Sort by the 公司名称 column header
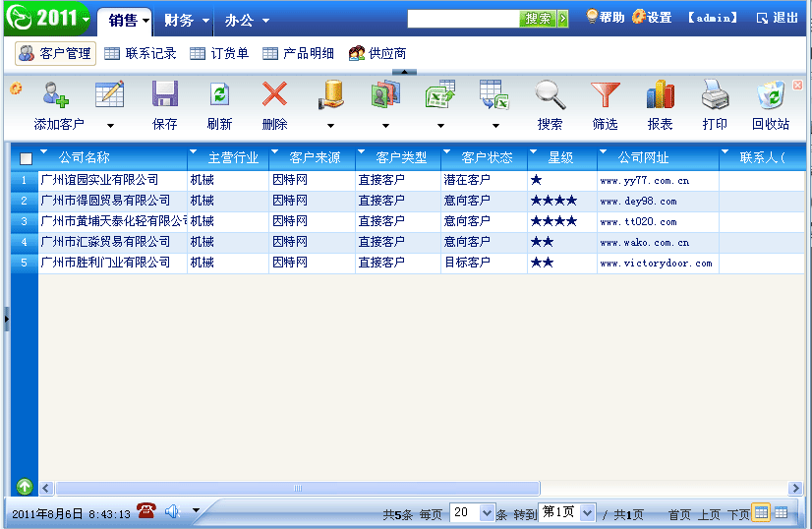The width and height of the screenshot is (812, 529). (x=84, y=157)
